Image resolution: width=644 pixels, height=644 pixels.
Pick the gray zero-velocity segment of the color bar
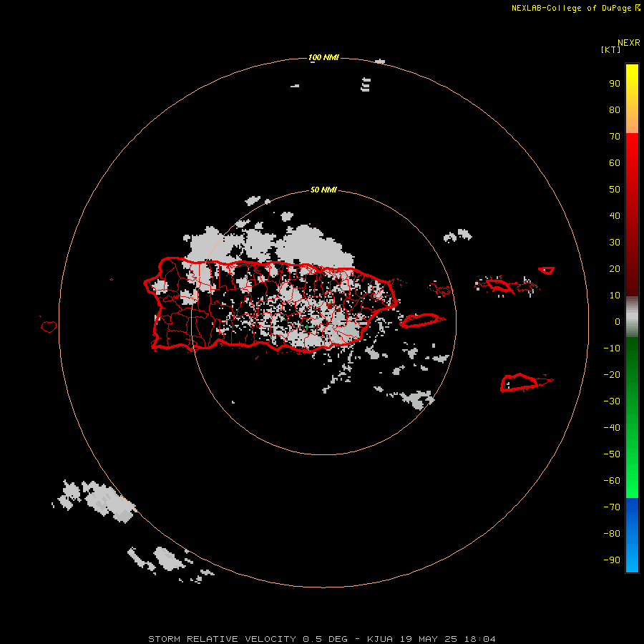(x=632, y=317)
